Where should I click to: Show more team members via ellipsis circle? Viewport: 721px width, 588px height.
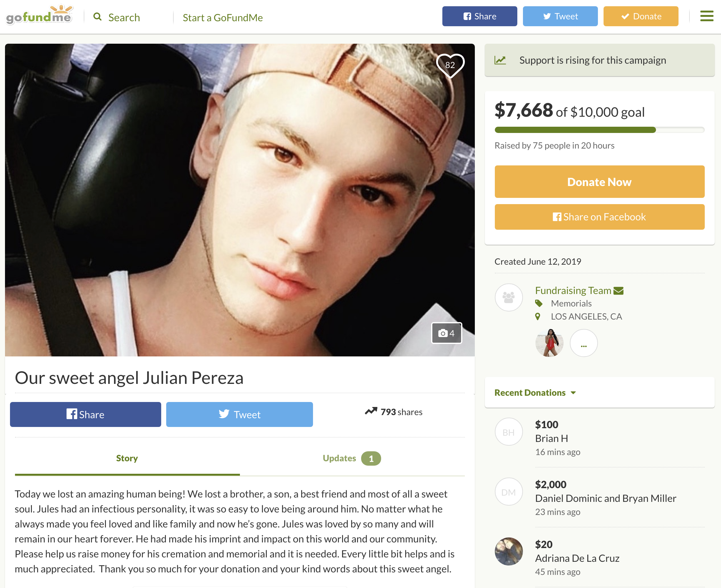583,343
